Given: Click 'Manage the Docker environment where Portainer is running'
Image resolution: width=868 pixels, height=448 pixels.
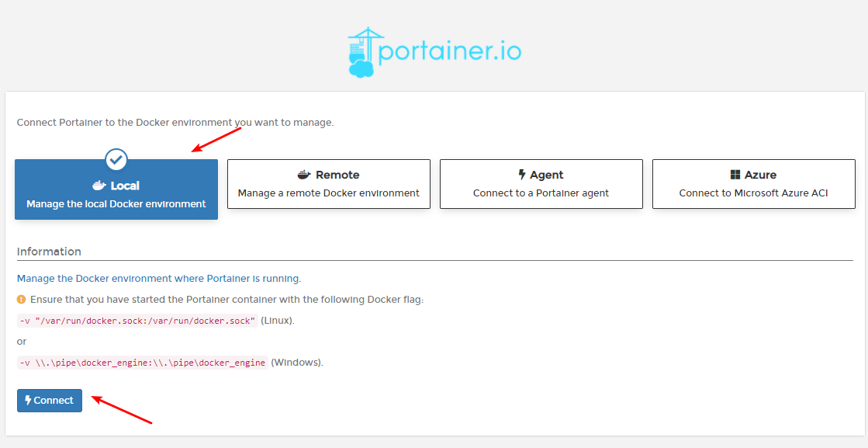Looking at the screenshot, I should (159, 278).
